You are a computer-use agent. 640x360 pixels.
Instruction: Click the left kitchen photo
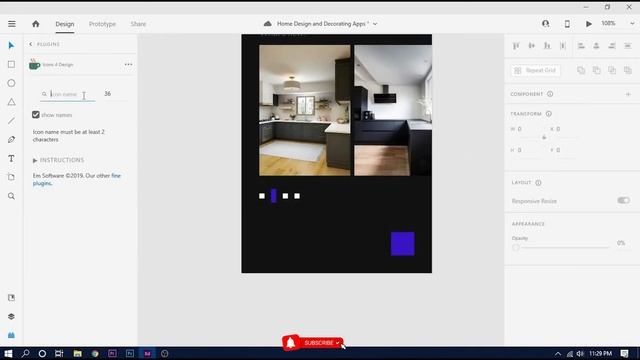(x=304, y=110)
